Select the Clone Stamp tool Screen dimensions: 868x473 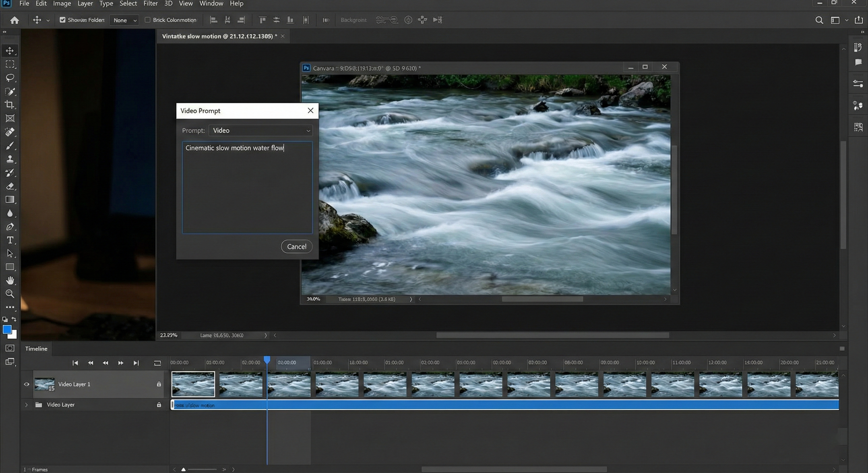[x=10, y=159]
